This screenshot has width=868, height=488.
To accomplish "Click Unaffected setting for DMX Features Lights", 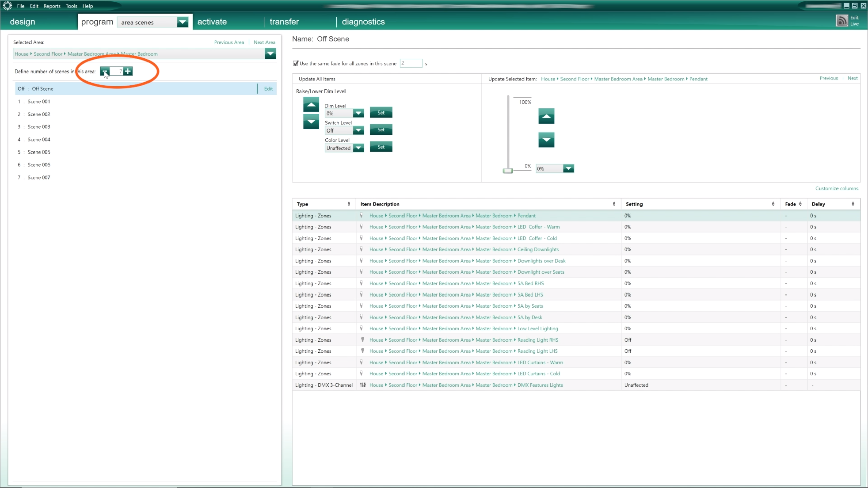I will (x=636, y=385).
